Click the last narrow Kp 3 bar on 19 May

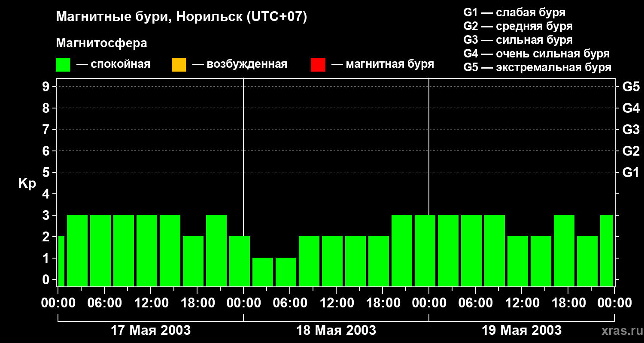click(x=607, y=250)
